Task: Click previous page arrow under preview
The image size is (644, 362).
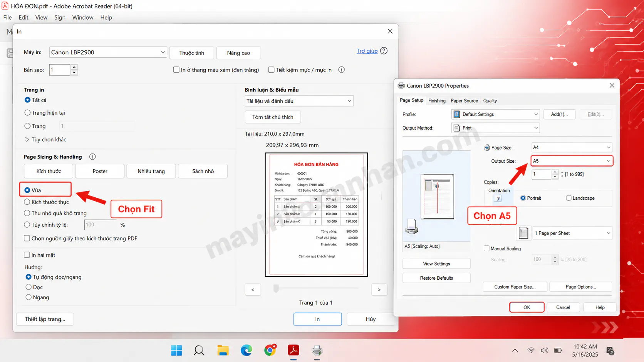Action: (253, 290)
